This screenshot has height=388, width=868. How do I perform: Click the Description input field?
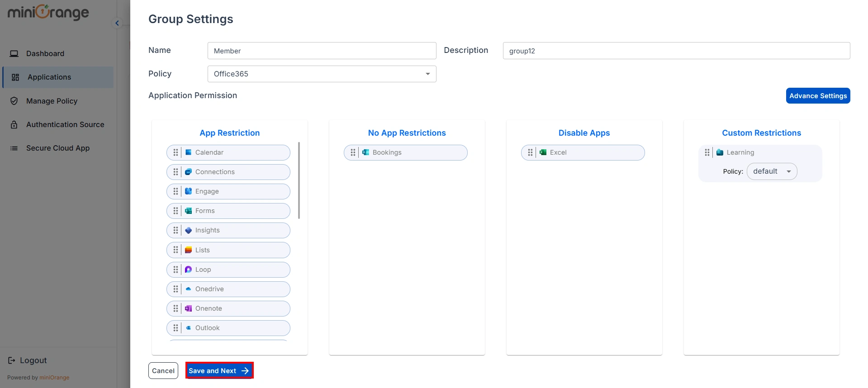[676, 51]
